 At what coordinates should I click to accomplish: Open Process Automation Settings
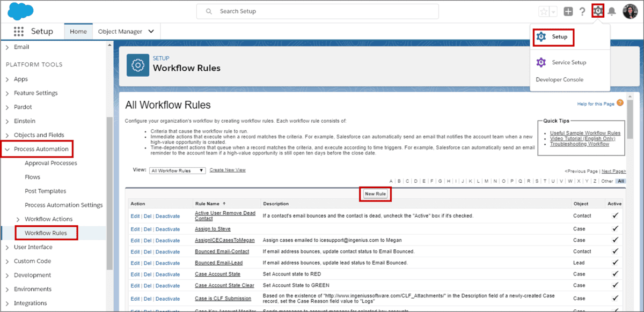[x=64, y=205]
